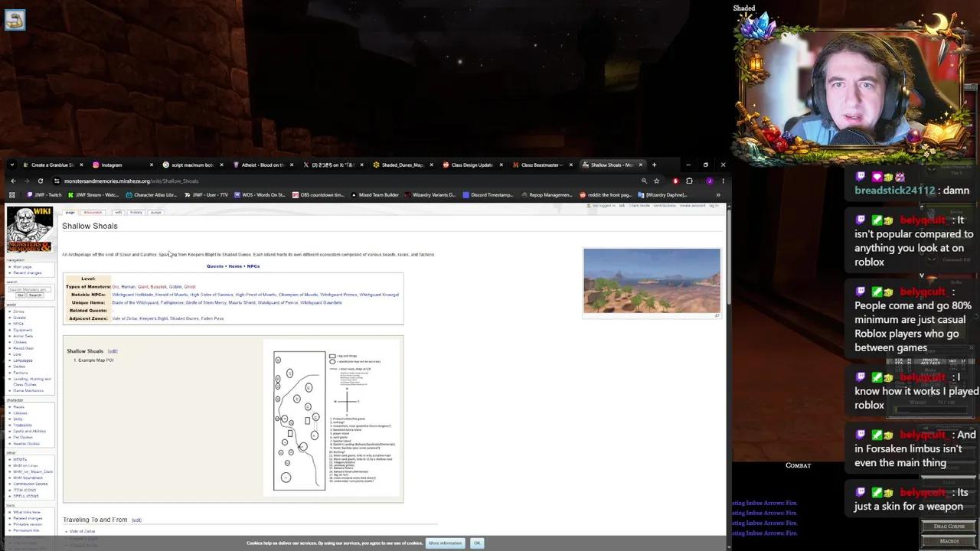The image size is (980, 551).
Task: Open the Factions sidebar link
Action: 21,373
